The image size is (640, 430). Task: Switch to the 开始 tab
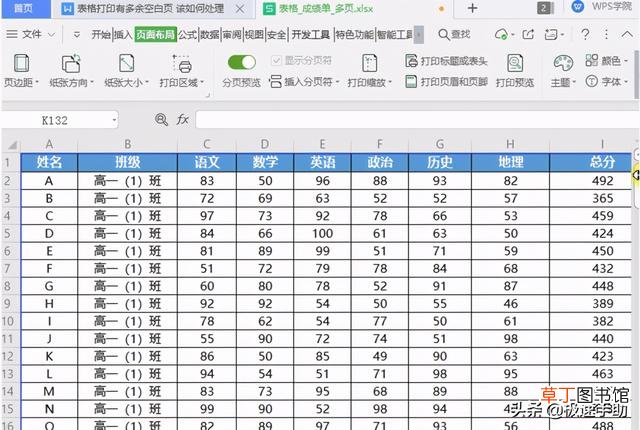[x=101, y=35]
